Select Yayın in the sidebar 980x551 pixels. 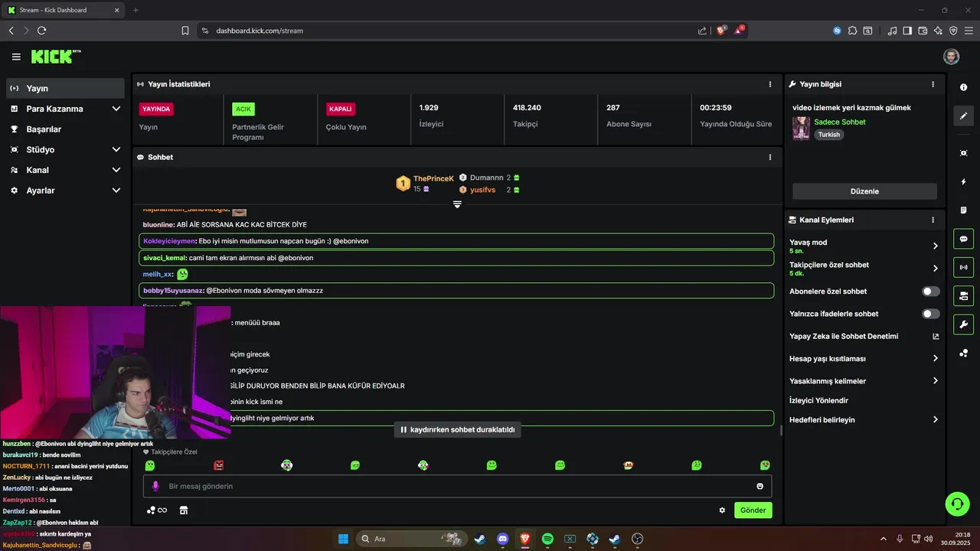click(65, 88)
